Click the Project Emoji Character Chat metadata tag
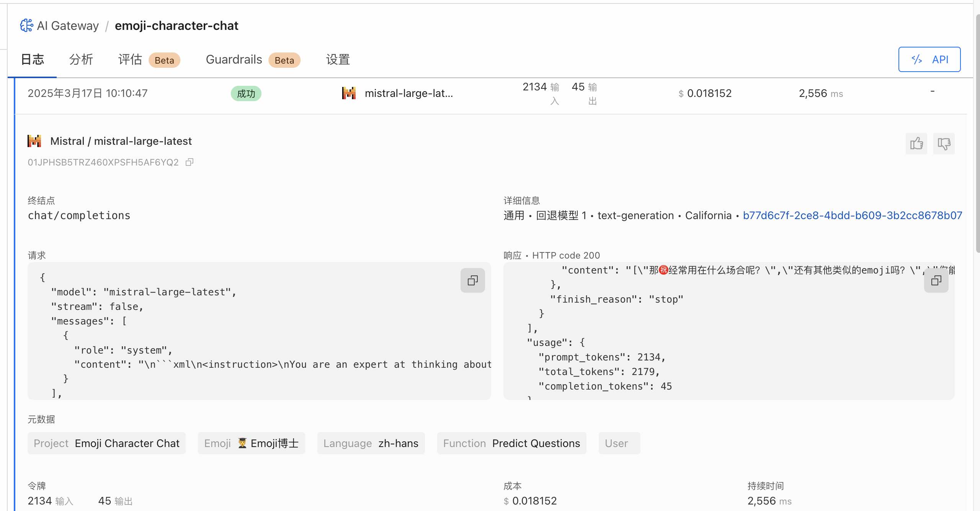The height and width of the screenshot is (511, 980). [x=106, y=443]
